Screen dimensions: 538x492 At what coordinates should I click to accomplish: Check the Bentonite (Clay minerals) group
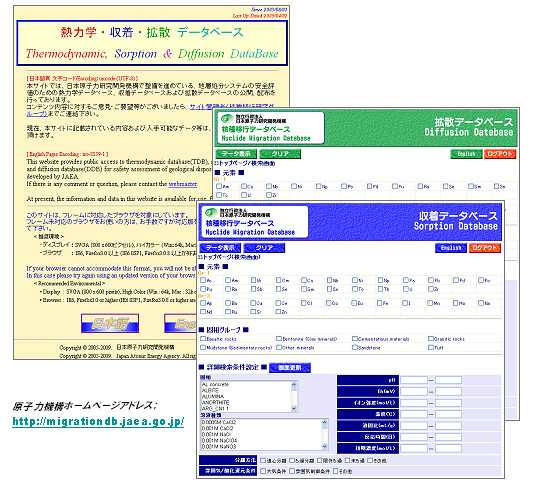(279, 339)
